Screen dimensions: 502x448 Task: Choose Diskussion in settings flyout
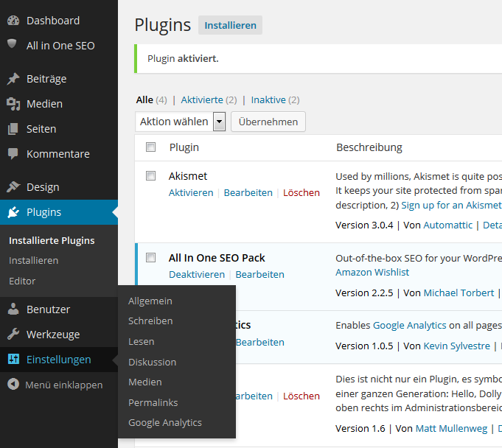point(153,362)
